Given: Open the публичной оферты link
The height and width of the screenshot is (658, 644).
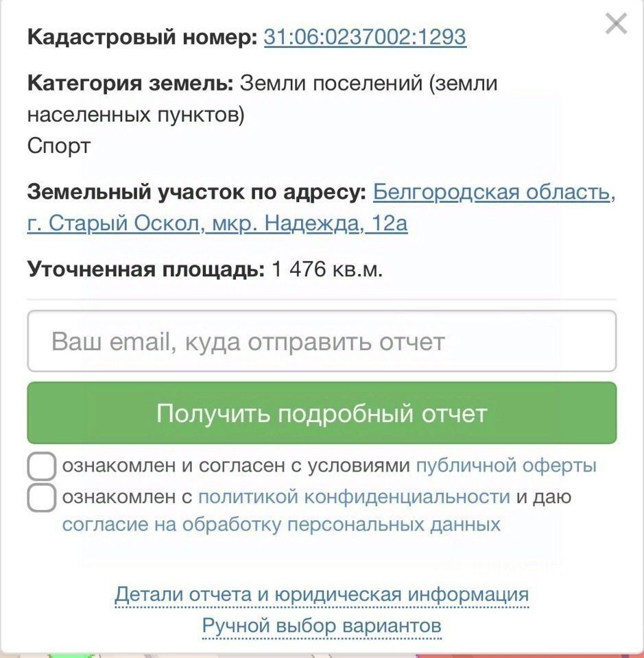Looking at the screenshot, I should tap(506, 466).
